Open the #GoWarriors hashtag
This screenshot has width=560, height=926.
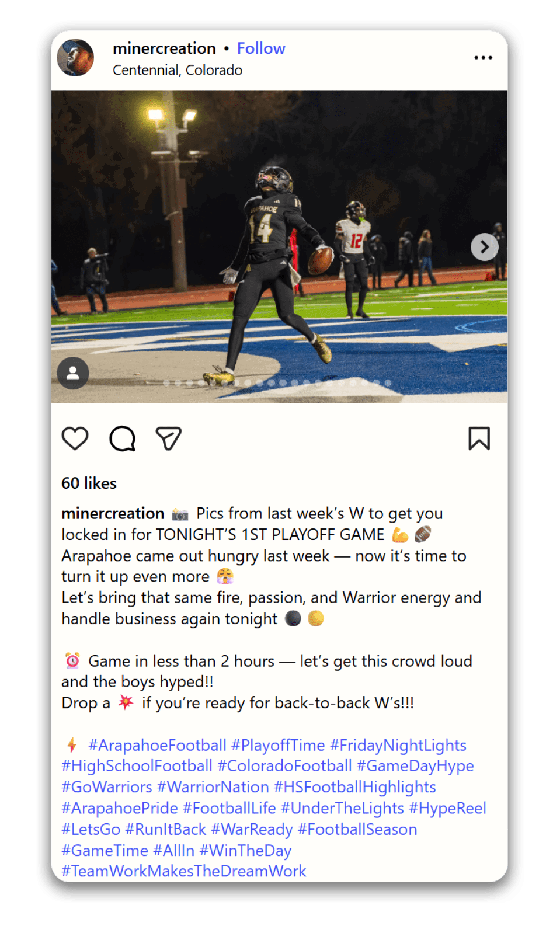coord(107,788)
